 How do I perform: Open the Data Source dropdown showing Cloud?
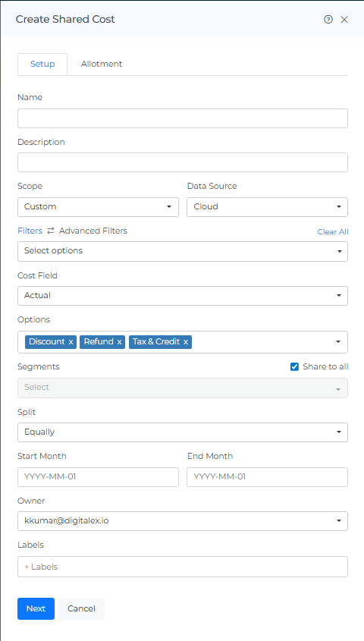pos(267,207)
